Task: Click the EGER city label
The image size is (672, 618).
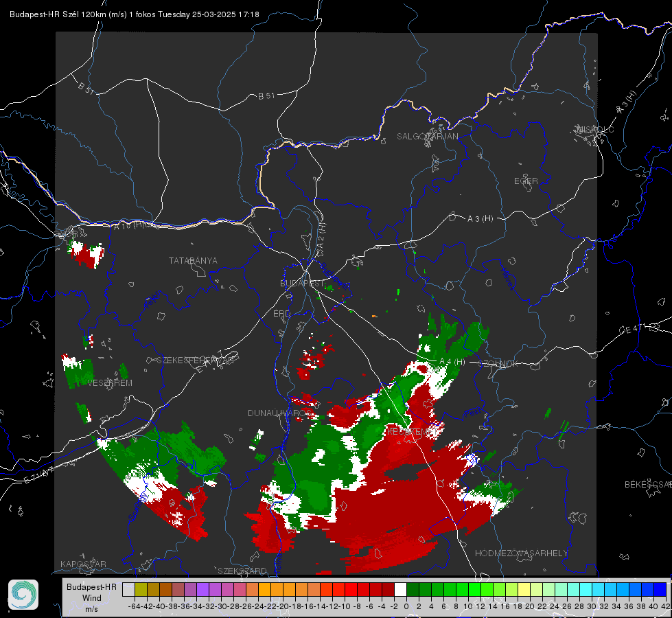Action: click(526, 181)
